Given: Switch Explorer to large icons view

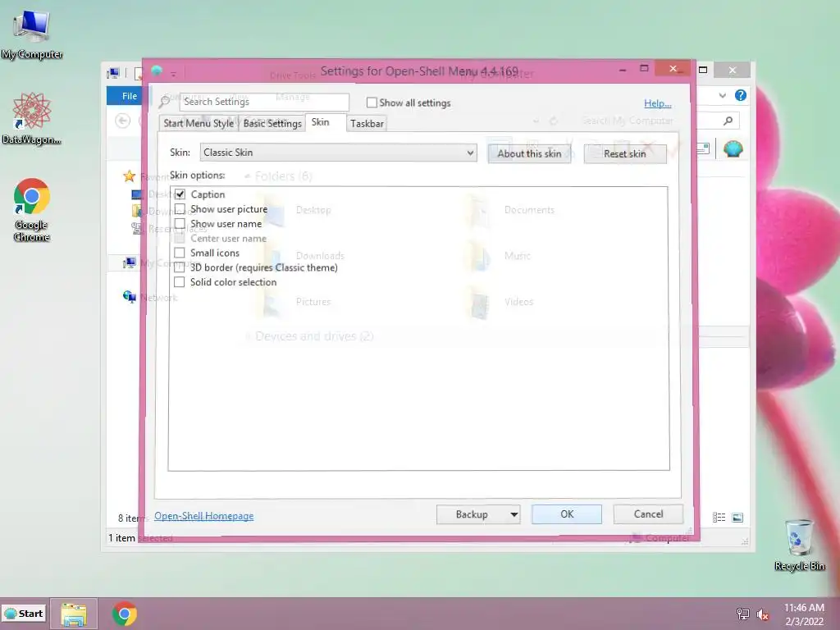Looking at the screenshot, I should (737, 518).
